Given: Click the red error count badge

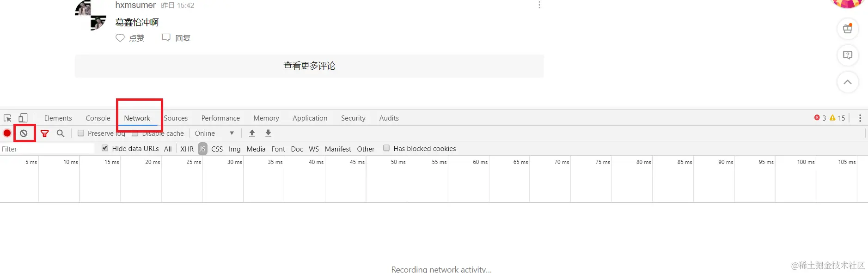Looking at the screenshot, I should [x=820, y=118].
